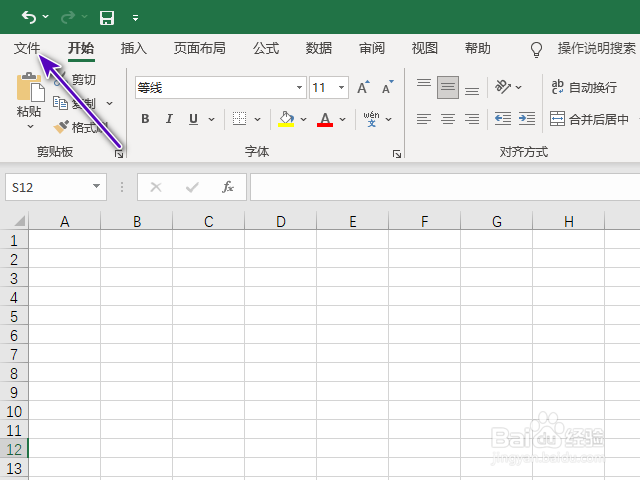The width and height of the screenshot is (640, 480).
Task: Click the text orientation icon
Action: click(502, 87)
